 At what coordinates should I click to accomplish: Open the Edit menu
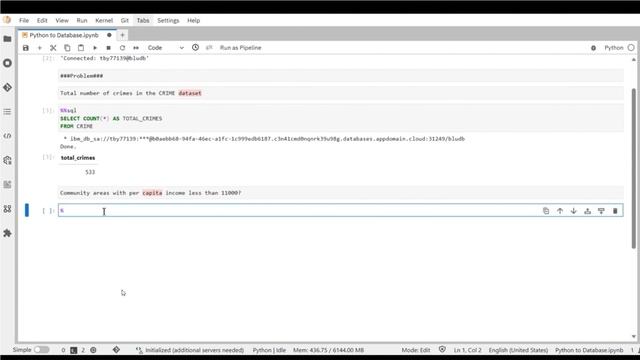[x=42, y=20]
